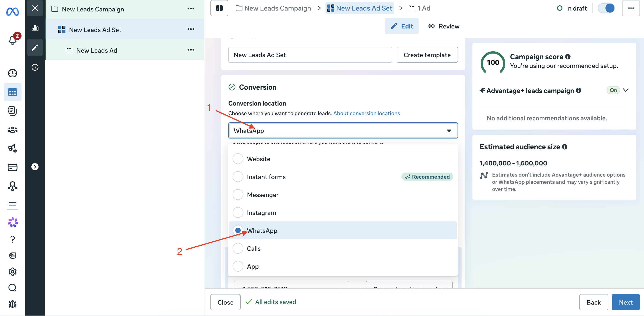Open top-right more options ellipsis button
644x316 pixels.
631,8
